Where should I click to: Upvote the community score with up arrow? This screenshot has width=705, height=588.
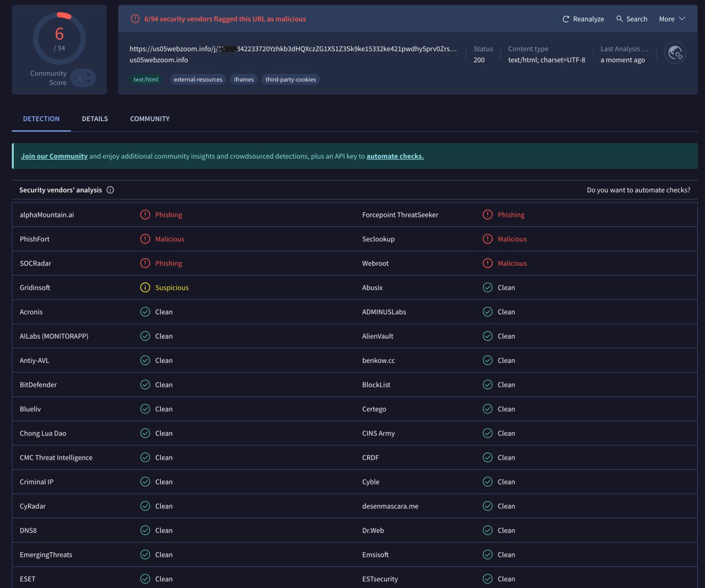click(89, 74)
